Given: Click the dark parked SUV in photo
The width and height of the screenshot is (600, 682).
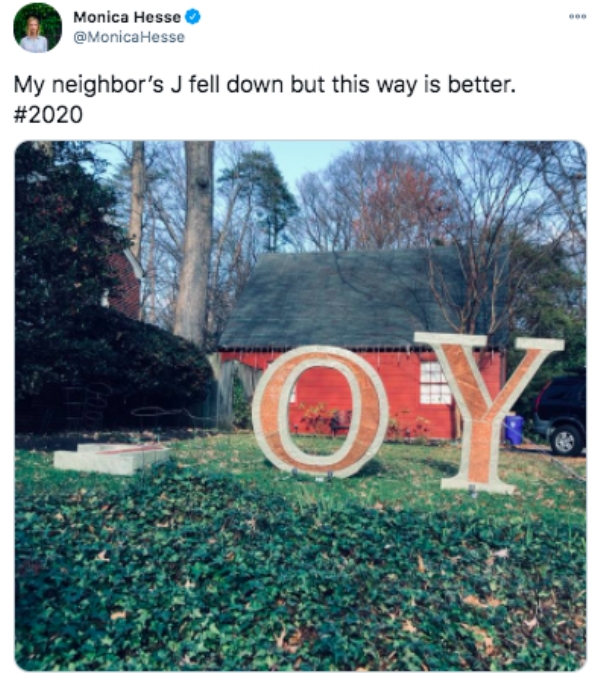Looking at the screenshot, I should pos(560,415).
